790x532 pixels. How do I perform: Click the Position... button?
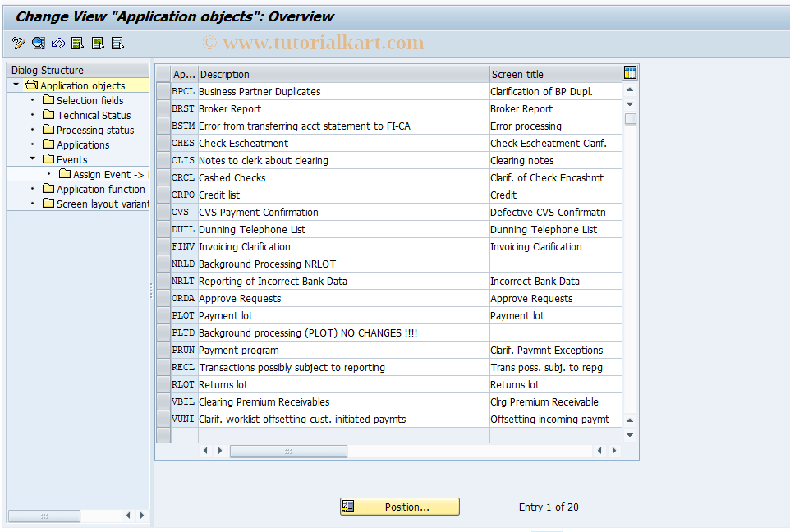[x=399, y=507]
